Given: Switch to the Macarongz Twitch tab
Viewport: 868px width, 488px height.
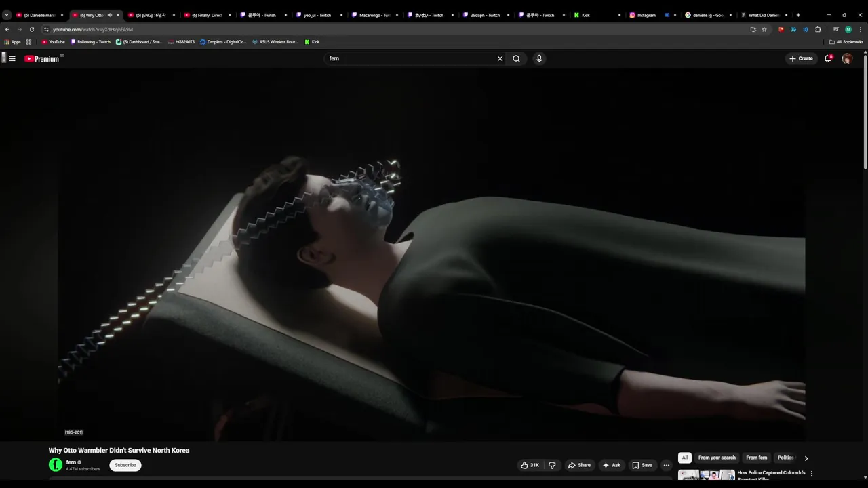Looking at the screenshot, I should click(x=374, y=15).
